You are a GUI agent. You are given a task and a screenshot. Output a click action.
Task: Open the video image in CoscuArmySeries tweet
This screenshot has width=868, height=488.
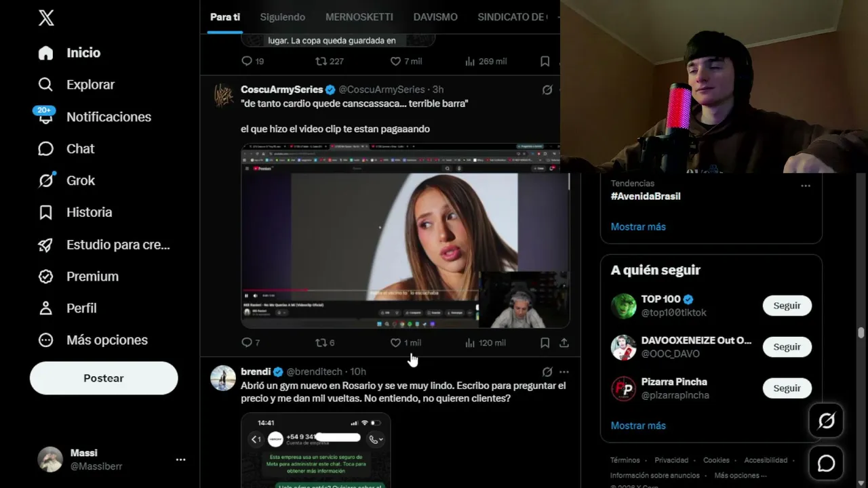pos(406,236)
